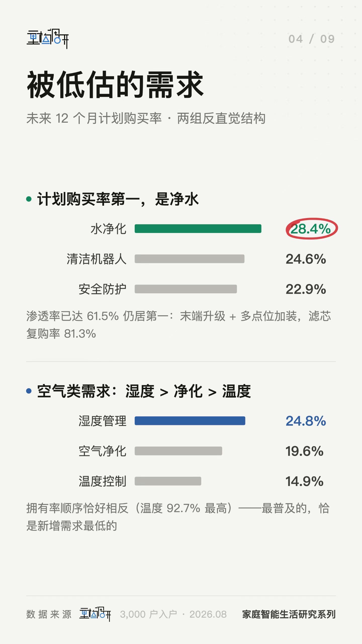Click the green bullet before 计划购买率第一
Viewport: 362px width, 644px height.
(x=29, y=199)
